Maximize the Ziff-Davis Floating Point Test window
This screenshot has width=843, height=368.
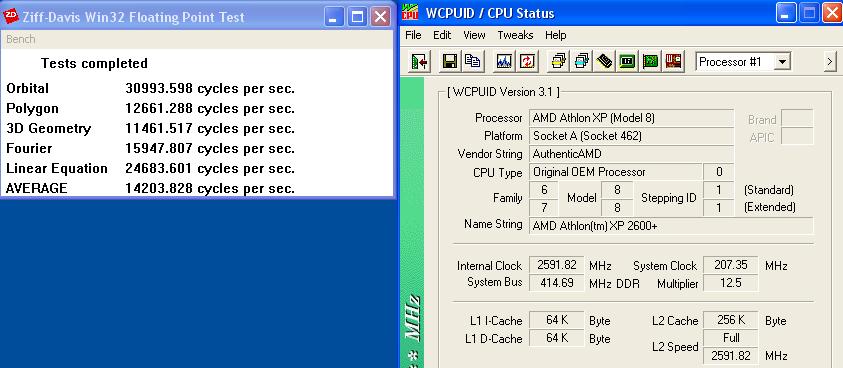(x=357, y=17)
